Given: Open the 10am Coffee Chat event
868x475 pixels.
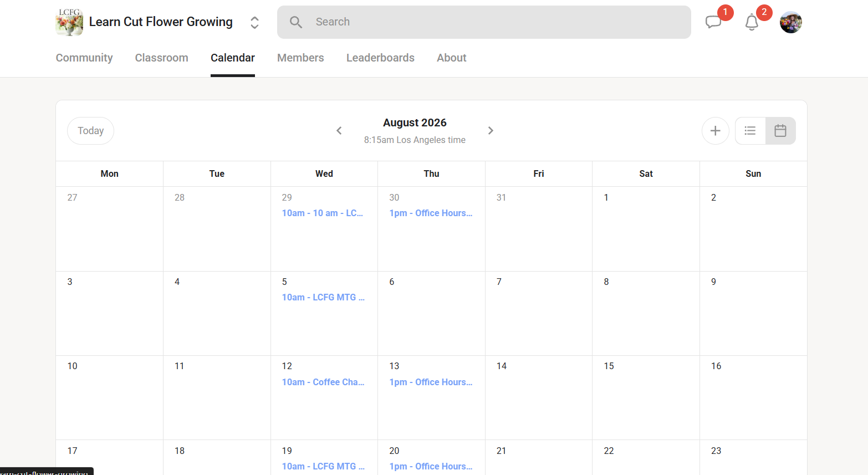Looking at the screenshot, I should 323,382.
